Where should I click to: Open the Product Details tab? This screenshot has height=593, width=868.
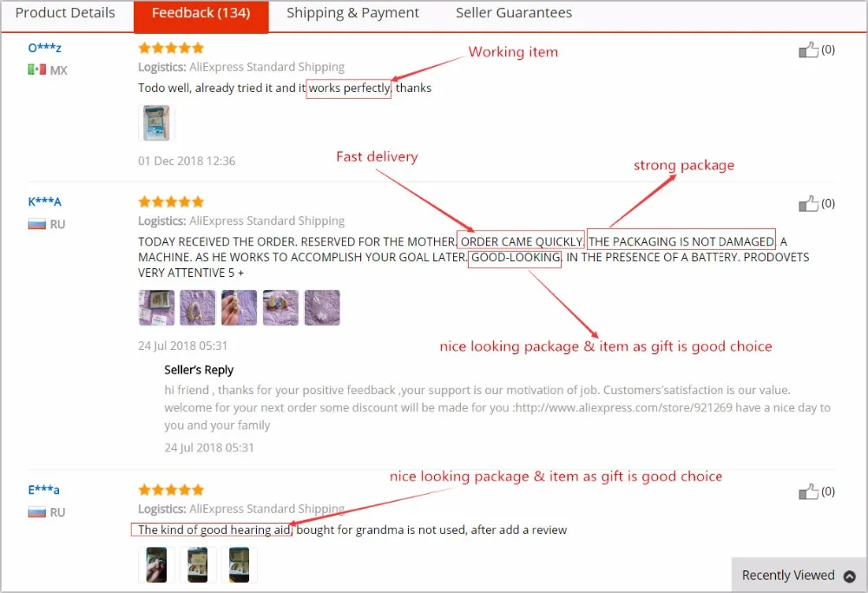65,13
